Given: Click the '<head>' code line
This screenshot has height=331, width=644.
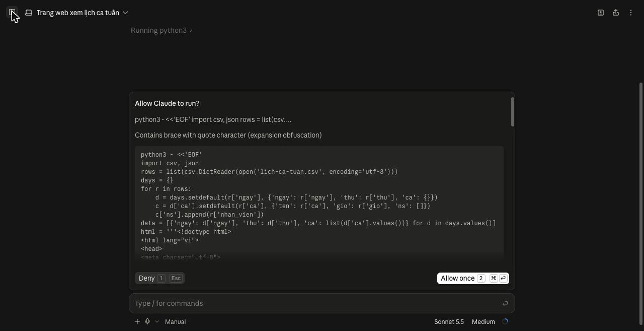Looking at the screenshot, I should tap(151, 249).
